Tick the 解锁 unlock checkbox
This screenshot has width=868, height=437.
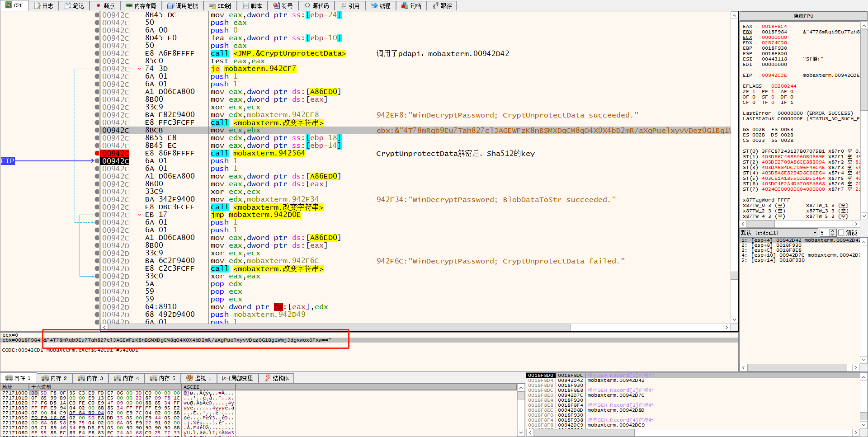pos(841,233)
